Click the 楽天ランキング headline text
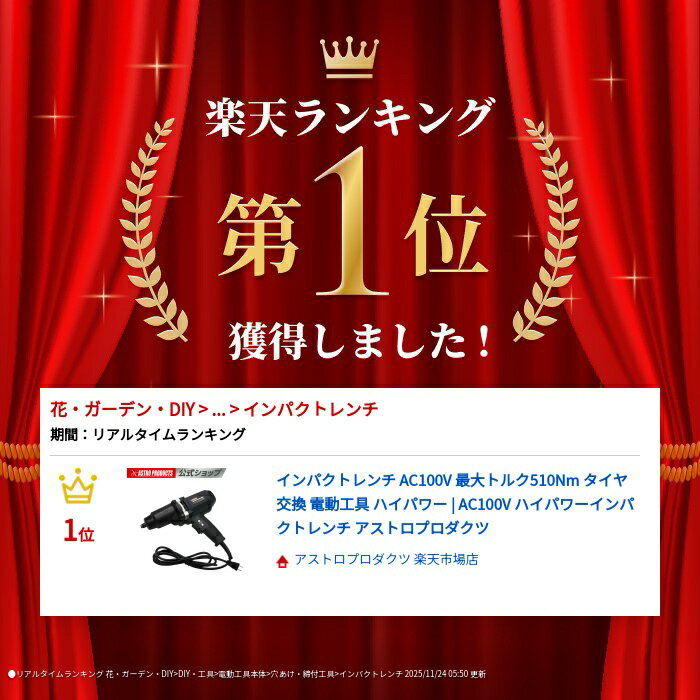This screenshot has height=700, width=700. tap(350, 118)
